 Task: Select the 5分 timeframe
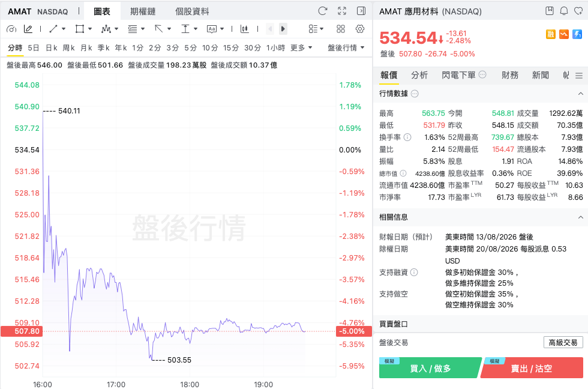(x=191, y=47)
